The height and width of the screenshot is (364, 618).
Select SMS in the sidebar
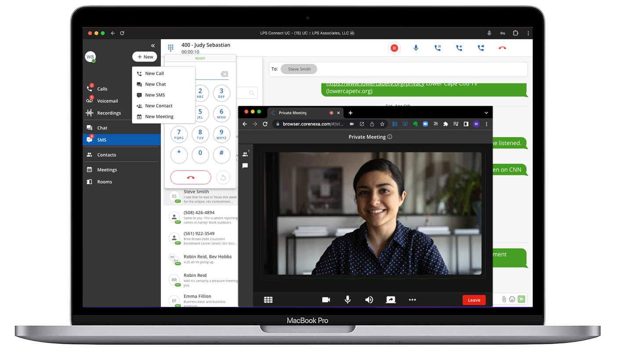(122, 140)
